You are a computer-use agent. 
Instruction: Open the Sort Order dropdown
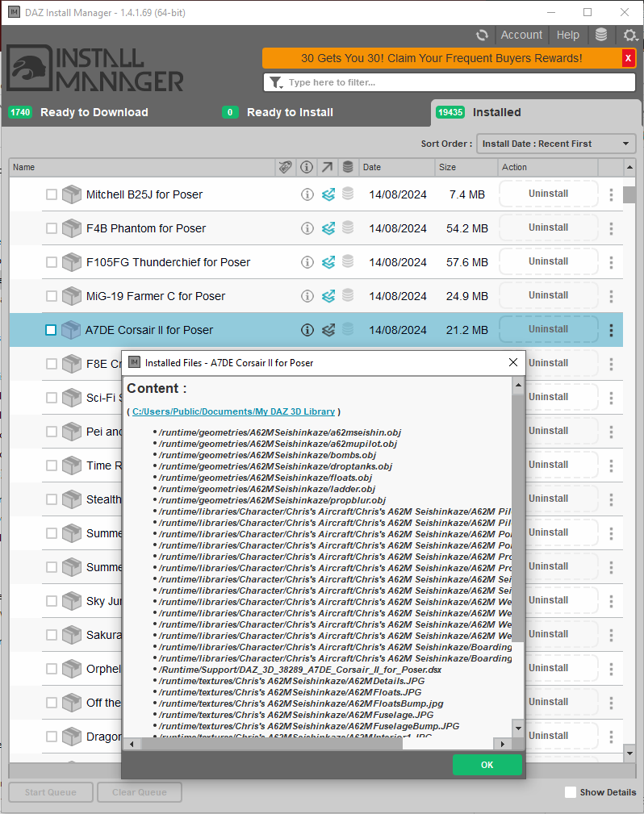pos(556,144)
